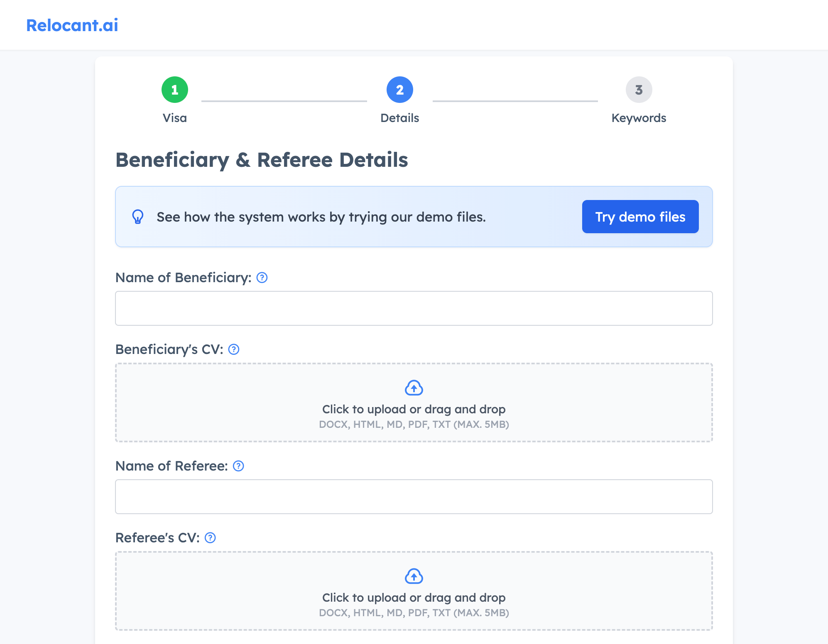Click the Beneficiary & Referee Details heading
The width and height of the screenshot is (828, 644).
(262, 160)
